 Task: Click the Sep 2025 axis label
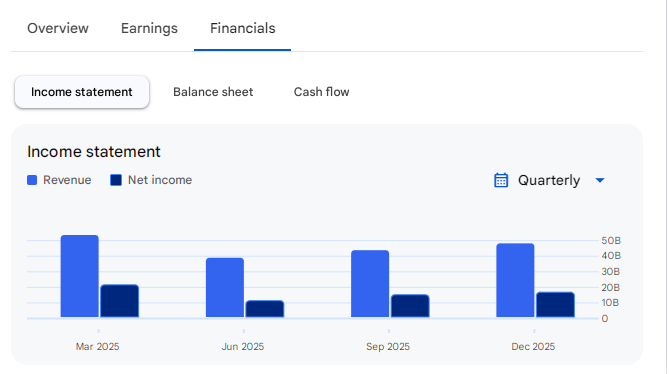click(x=388, y=347)
